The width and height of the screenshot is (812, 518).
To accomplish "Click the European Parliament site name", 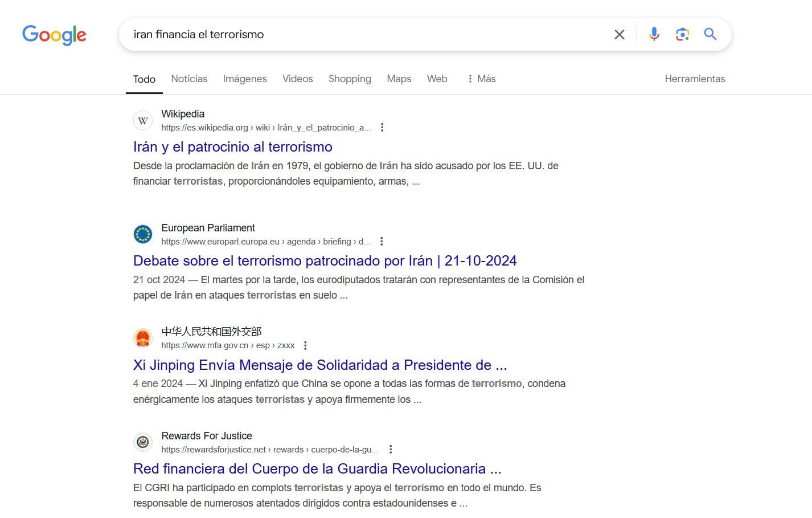I will pos(208,228).
